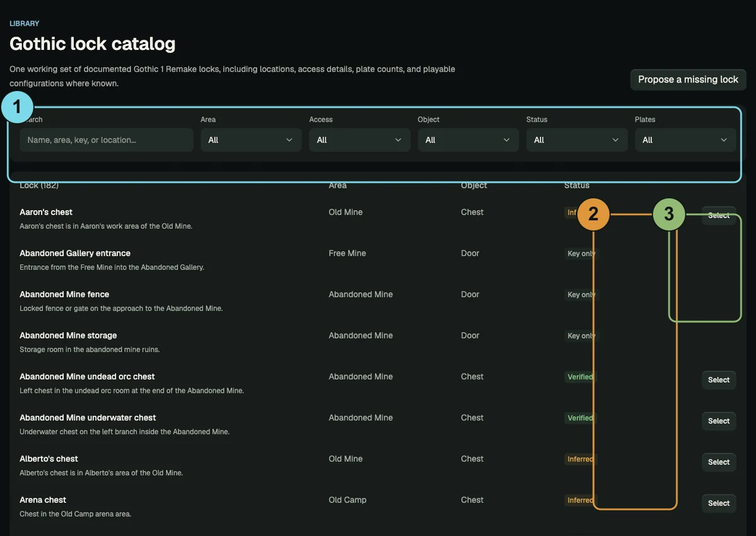Screen dimensions: 756x536
Task: Select the Arena chest lock
Action: tap(719, 503)
